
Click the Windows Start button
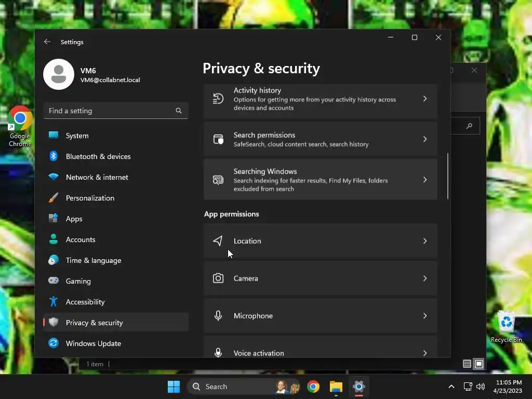pyautogui.click(x=174, y=387)
